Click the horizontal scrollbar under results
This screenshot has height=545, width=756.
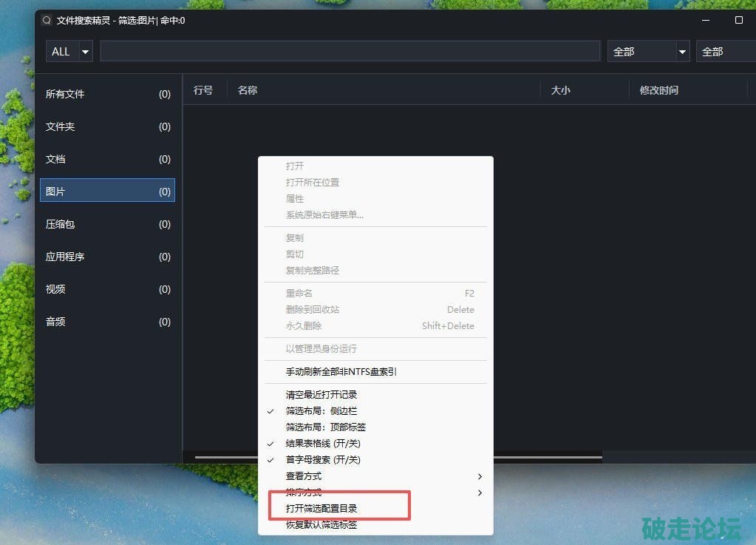tap(548, 457)
